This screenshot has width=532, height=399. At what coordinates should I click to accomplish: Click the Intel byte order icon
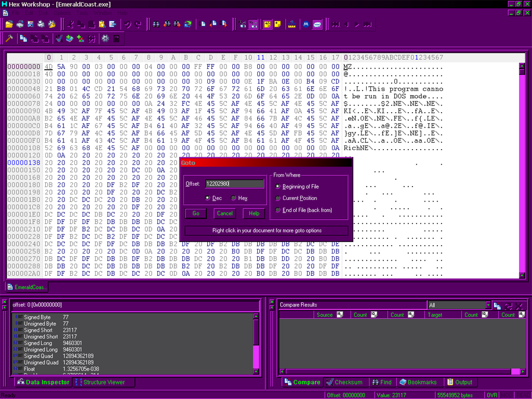(317, 24)
